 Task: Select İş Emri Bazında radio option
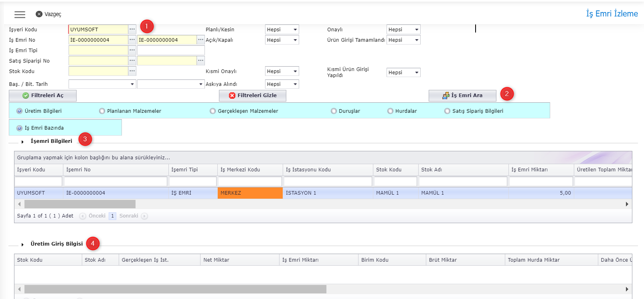pos(19,128)
